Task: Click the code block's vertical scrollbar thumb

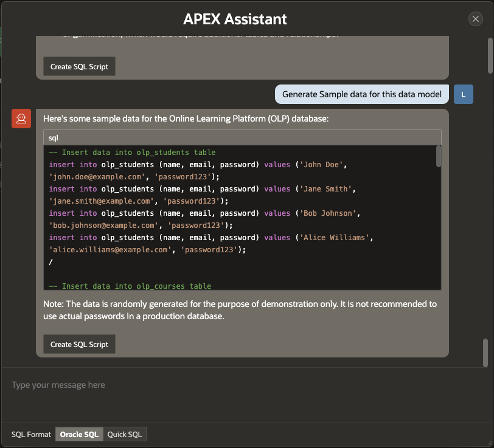Action: tap(439, 156)
